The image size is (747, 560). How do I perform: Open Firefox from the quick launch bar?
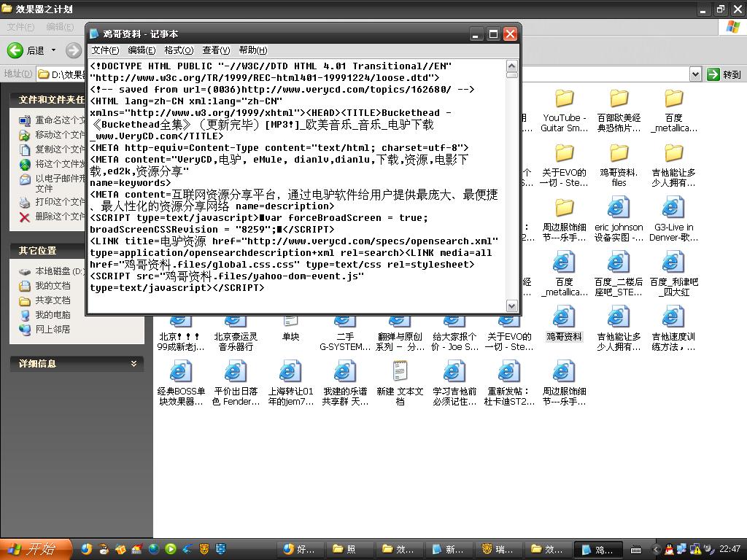tap(87, 549)
